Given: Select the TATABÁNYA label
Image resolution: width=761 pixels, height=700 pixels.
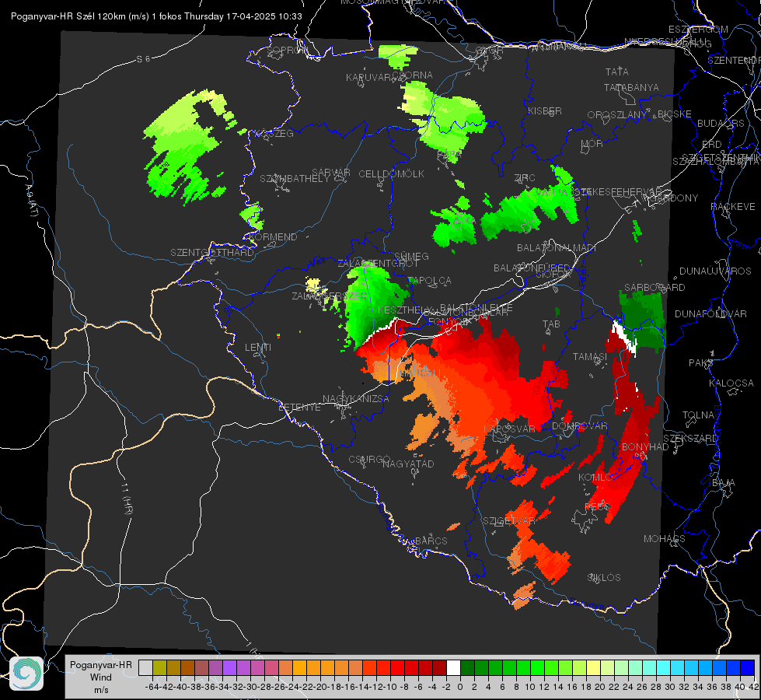Looking at the screenshot, I should coord(631,87).
